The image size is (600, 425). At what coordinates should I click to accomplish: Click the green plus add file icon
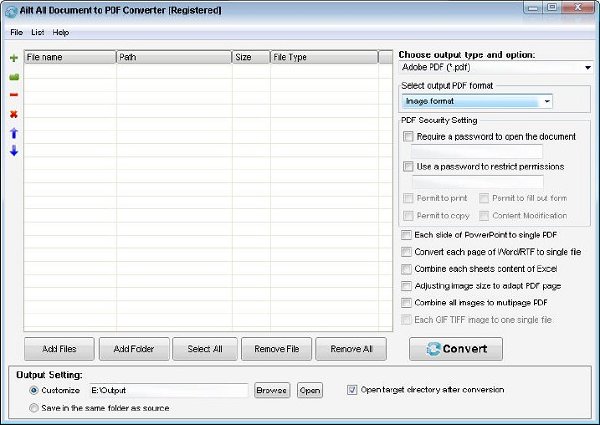point(14,58)
